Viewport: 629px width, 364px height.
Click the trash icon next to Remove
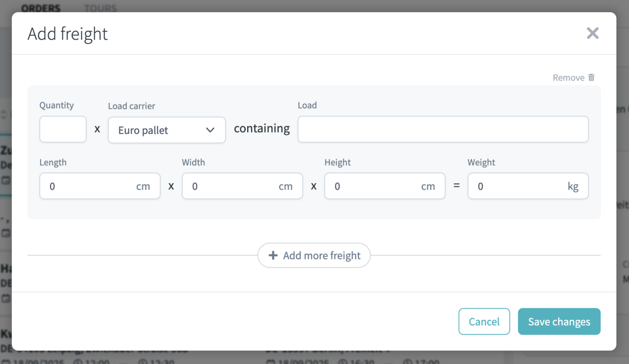pos(591,77)
